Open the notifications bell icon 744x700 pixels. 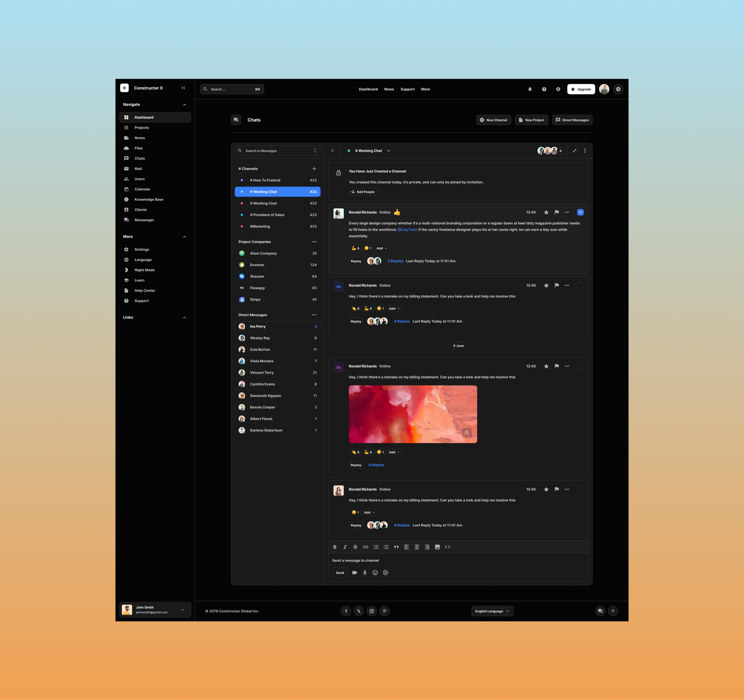pyautogui.click(x=530, y=89)
